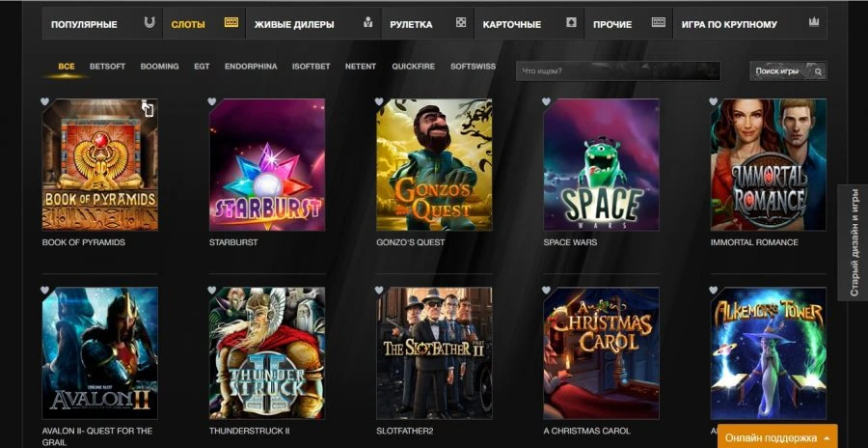Click the magnifier icon in Поиск игры
Image resolution: width=868 pixels, height=448 pixels.
819,71
